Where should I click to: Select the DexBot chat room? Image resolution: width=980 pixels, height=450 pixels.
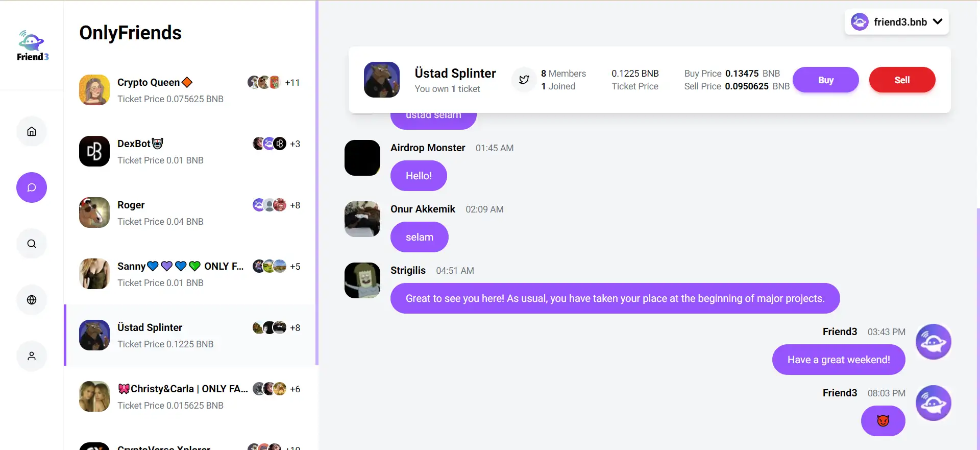point(190,152)
